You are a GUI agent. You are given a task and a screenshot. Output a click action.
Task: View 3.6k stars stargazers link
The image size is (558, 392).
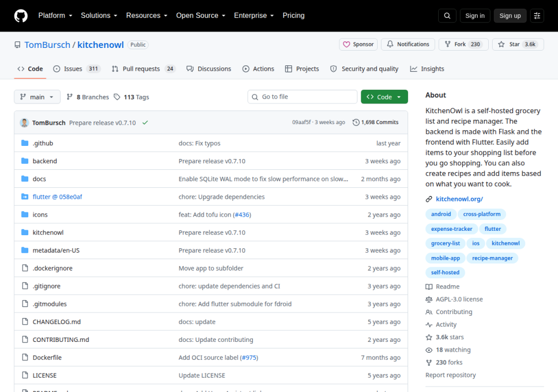tap(445, 337)
